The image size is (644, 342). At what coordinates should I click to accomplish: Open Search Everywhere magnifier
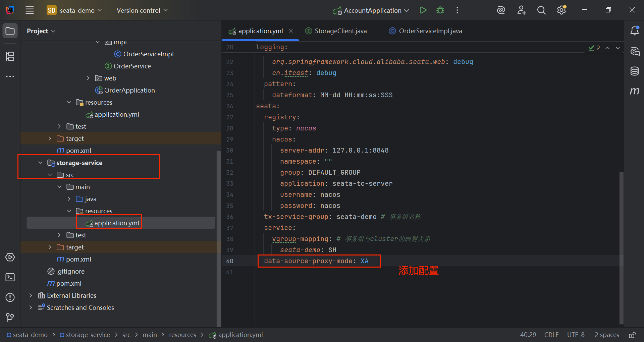pos(541,10)
